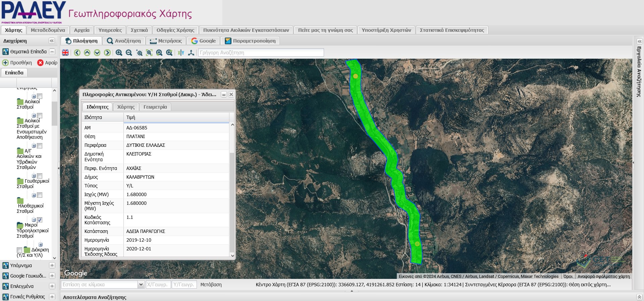Image resolution: width=644 pixels, height=301 pixels.
Task: Pan map left with arrow icon
Action: 77,53
